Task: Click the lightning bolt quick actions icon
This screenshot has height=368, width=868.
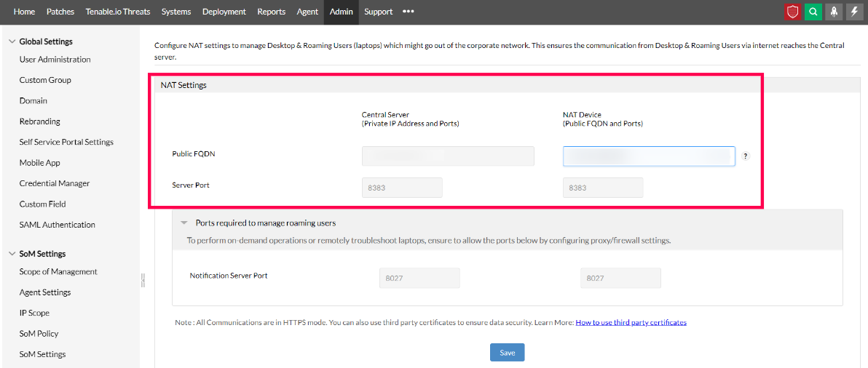Action: click(853, 12)
